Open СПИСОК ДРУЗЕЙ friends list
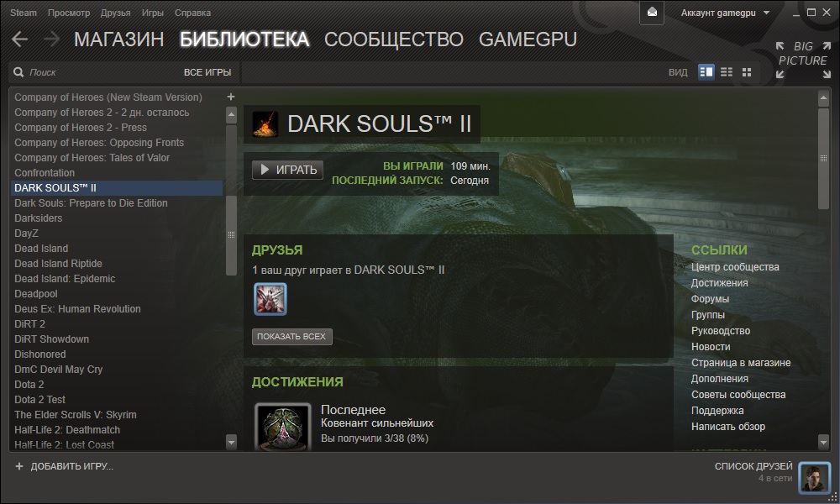This screenshot has width=840, height=504. click(753, 466)
